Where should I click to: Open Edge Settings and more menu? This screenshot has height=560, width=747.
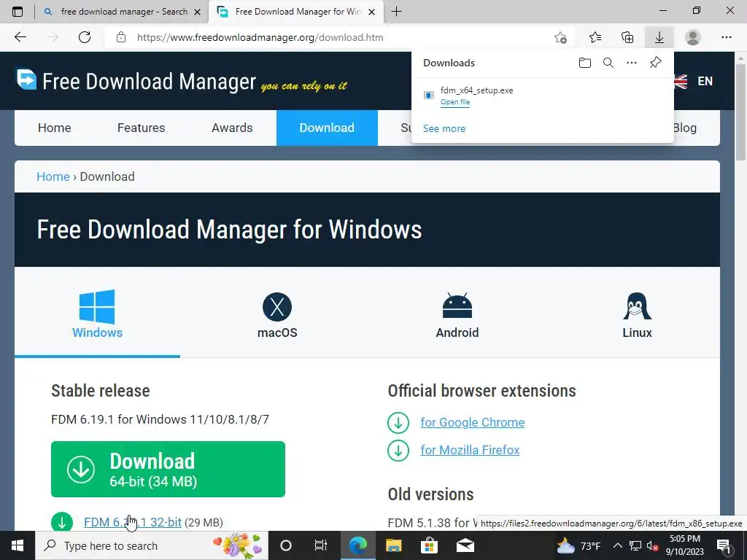(x=726, y=37)
